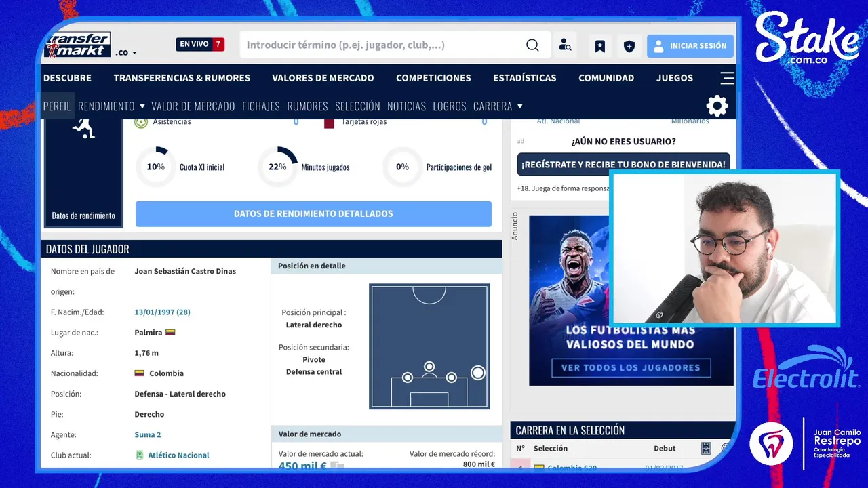Click the Att. Nacional link in header
This screenshot has height=488, width=868.
(x=558, y=122)
